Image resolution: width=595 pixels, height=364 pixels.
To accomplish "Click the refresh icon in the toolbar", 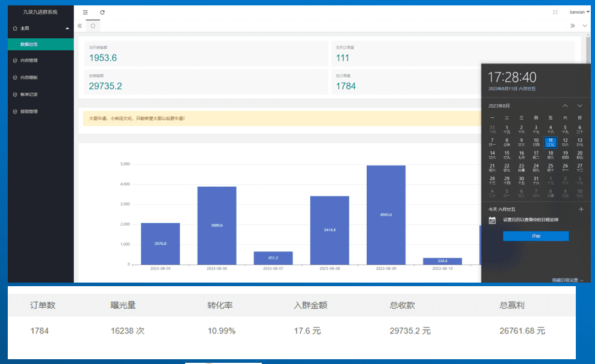I will 102,12.
